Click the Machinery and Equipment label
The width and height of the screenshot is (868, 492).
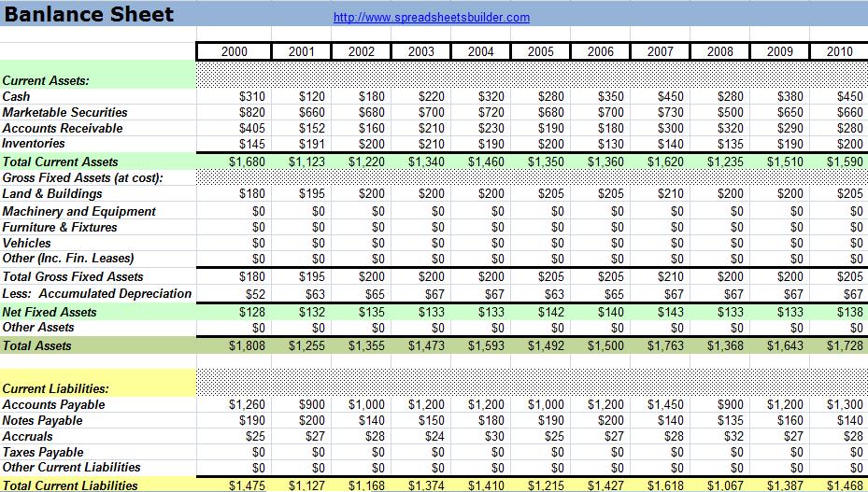point(79,211)
